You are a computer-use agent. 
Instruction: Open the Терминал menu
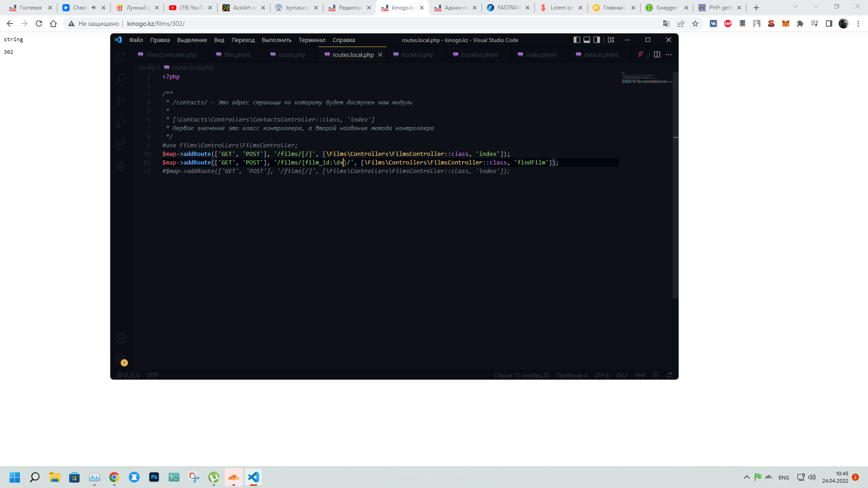tap(311, 40)
